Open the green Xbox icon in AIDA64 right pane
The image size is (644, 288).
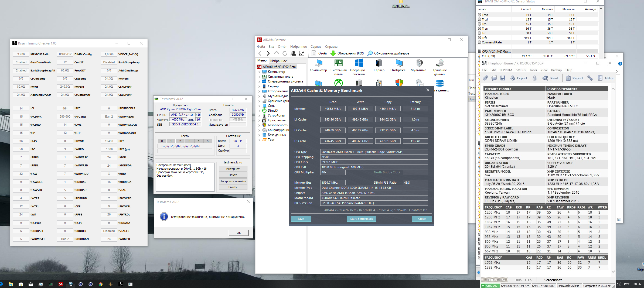point(339,83)
